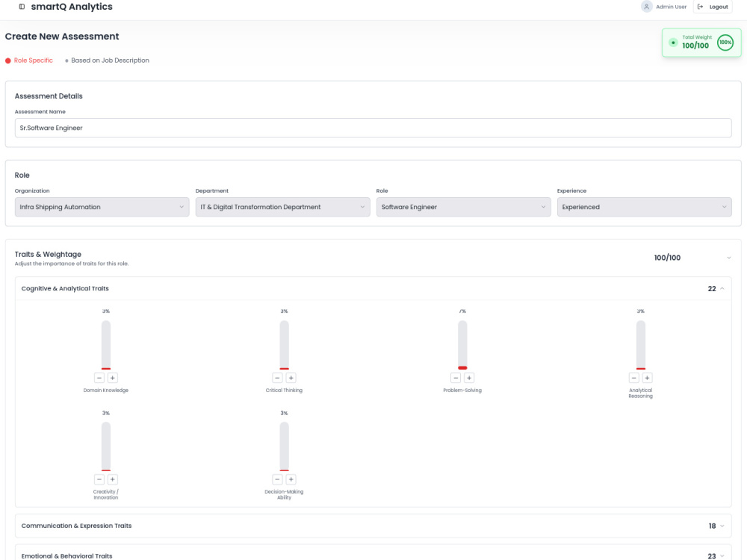The height and width of the screenshot is (560, 747).
Task: Click the smartQ Analytics title
Action: click(72, 7)
